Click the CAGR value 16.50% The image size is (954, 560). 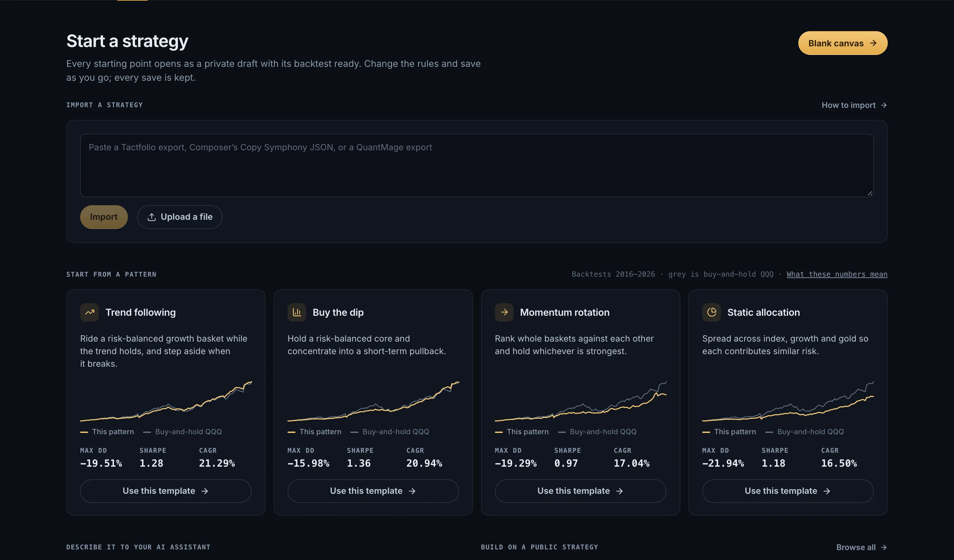click(839, 463)
